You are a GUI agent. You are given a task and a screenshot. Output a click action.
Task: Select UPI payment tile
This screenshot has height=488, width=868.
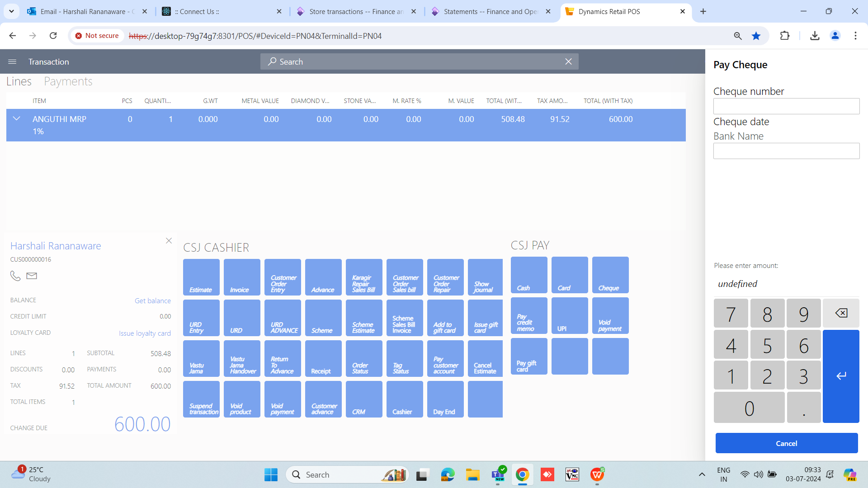pyautogui.click(x=570, y=315)
